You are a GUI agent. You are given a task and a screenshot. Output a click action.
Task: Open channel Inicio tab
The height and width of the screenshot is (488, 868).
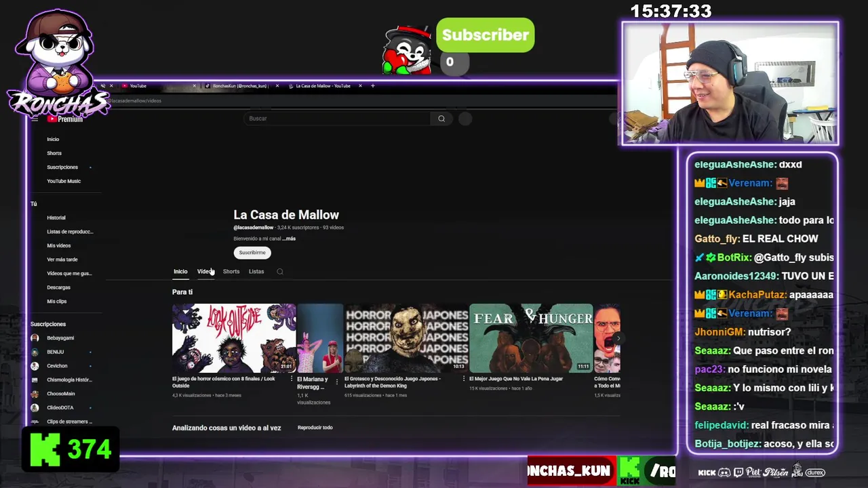[x=180, y=272]
